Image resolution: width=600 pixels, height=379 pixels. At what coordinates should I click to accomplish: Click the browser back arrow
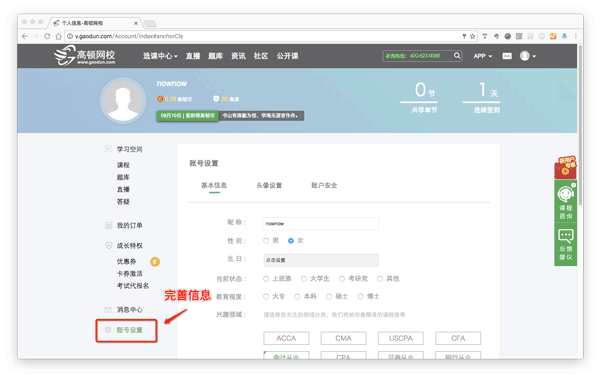[x=24, y=36]
